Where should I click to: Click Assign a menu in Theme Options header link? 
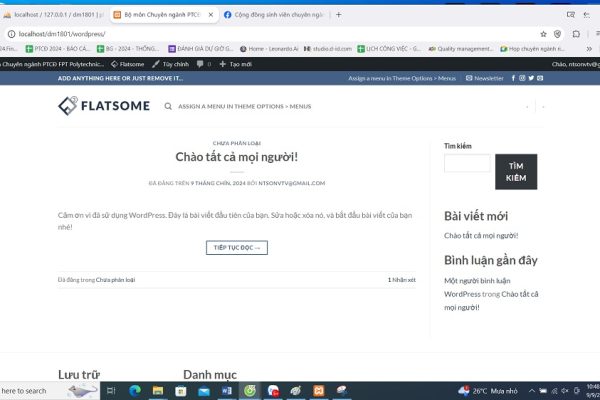point(245,106)
